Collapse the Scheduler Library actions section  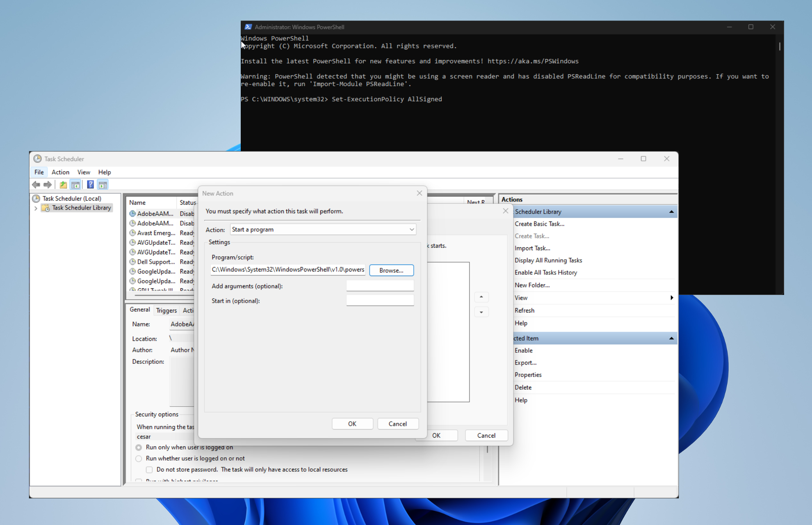pyautogui.click(x=671, y=212)
